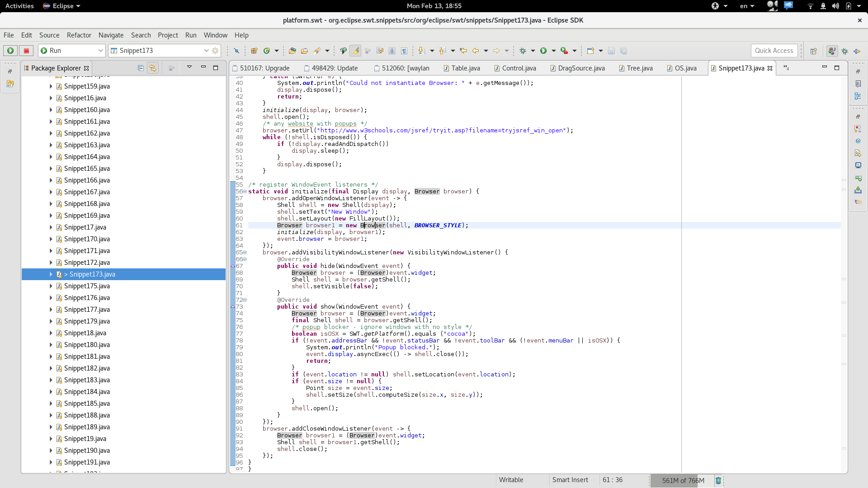Click the Git icon in left trim
The image size is (868, 488).
pos(10,84)
